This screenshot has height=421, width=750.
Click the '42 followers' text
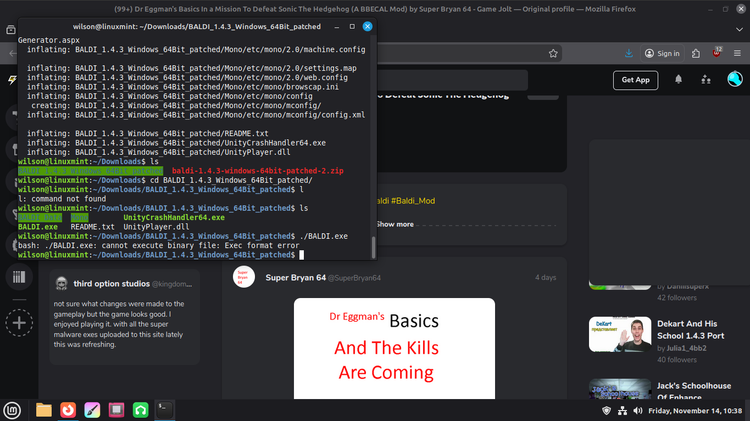[x=677, y=298]
